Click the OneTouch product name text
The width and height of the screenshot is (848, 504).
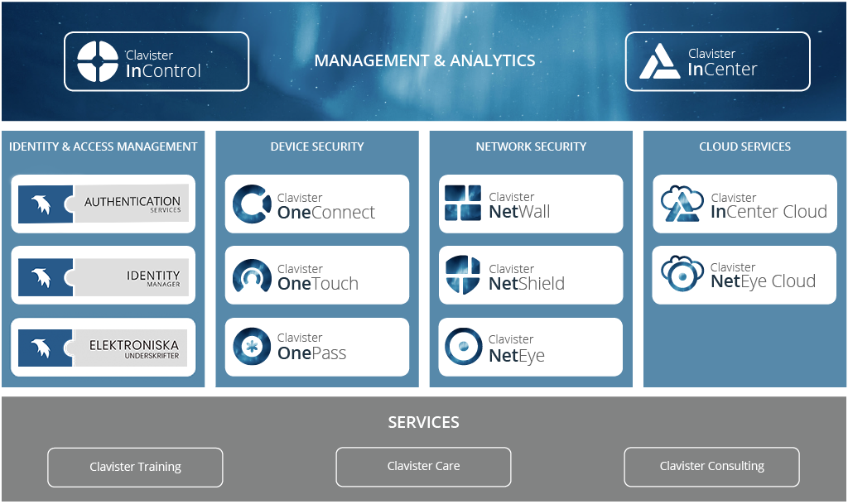tap(317, 284)
